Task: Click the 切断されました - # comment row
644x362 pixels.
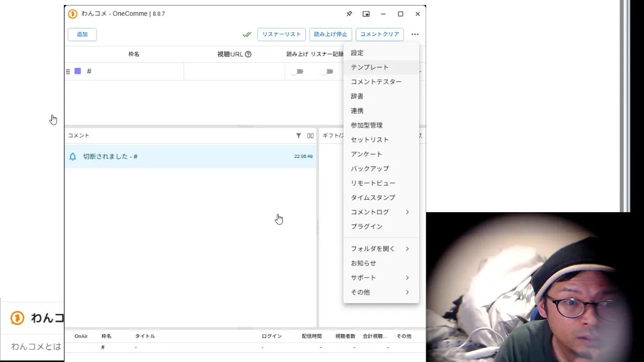Action: [x=191, y=156]
